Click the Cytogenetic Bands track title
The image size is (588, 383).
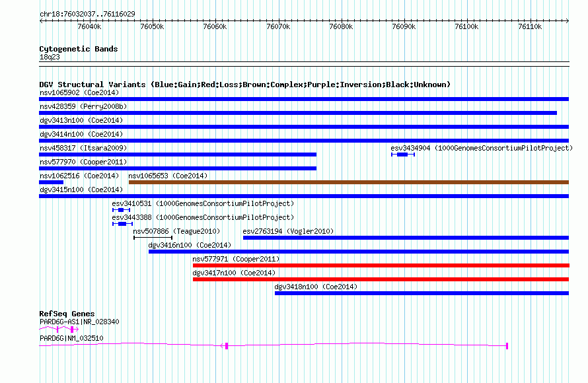[79, 49]
